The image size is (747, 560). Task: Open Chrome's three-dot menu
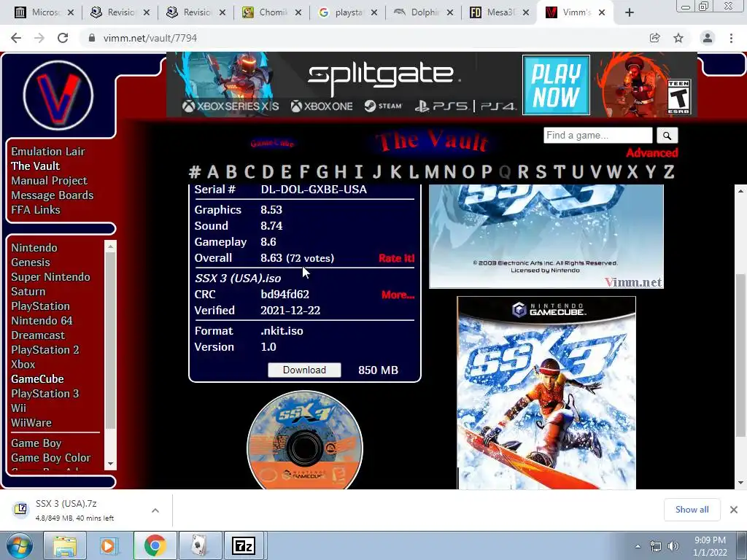(731, 38)
